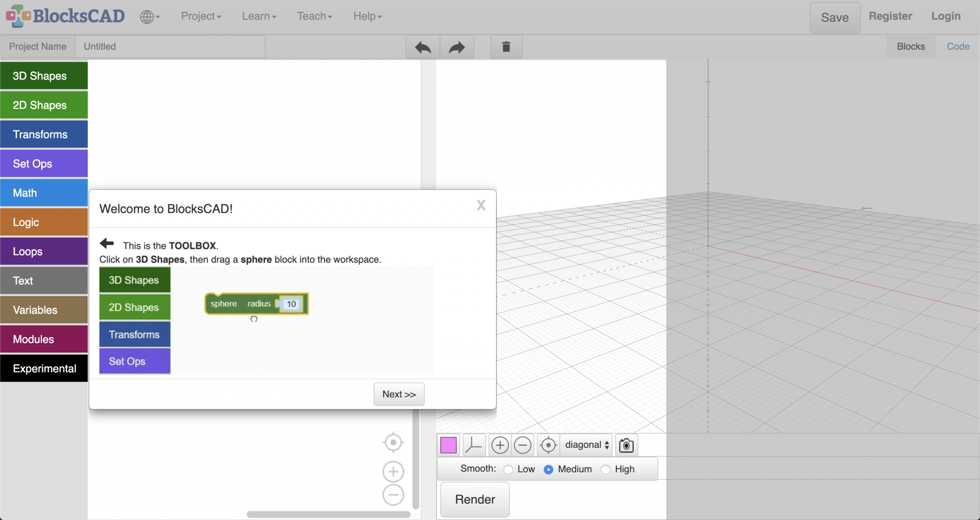Viewport: 980px width, 520px height.
Task: Select Low smoothness radio button
Action: pyautogui.click(x=509, y=469)
